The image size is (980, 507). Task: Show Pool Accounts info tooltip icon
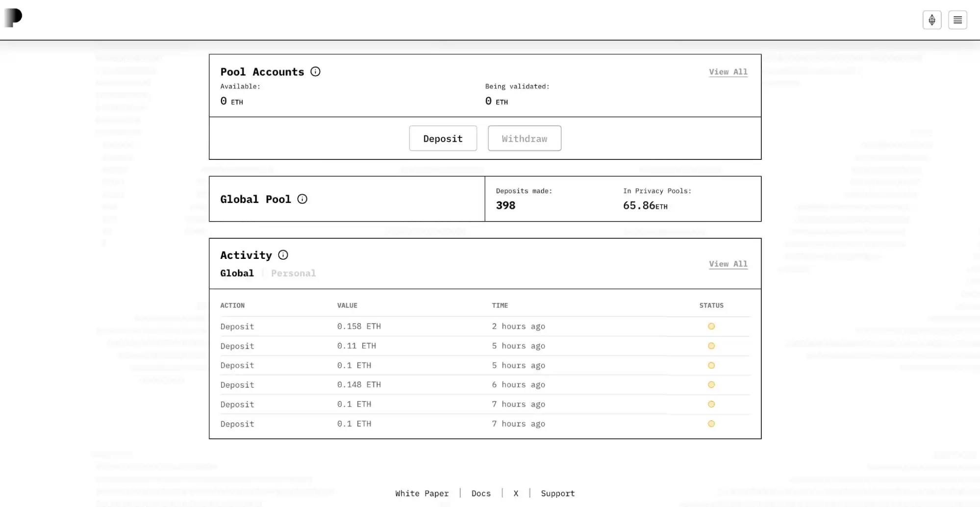(x=315, y=72)
